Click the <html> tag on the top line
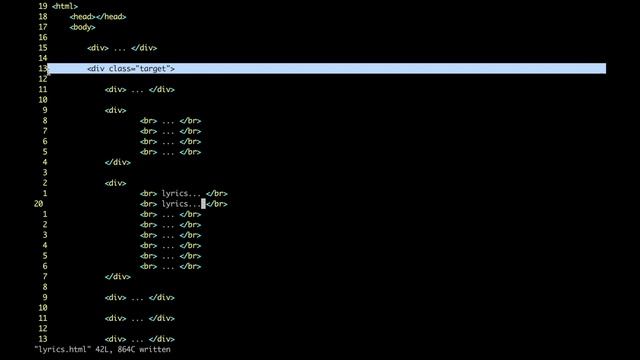 [64, 6]
